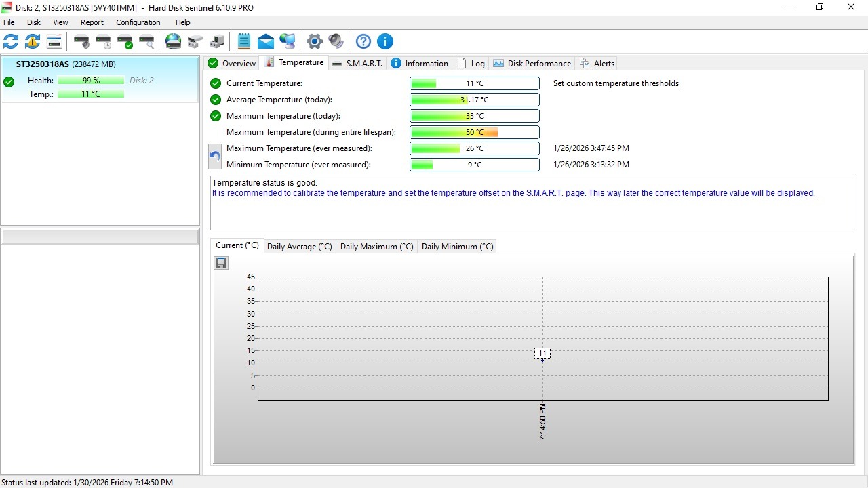The height and width of the screenshot is (488, 868).
Task: Click the blue question mark help icon
Action: (x=363, y=41)
